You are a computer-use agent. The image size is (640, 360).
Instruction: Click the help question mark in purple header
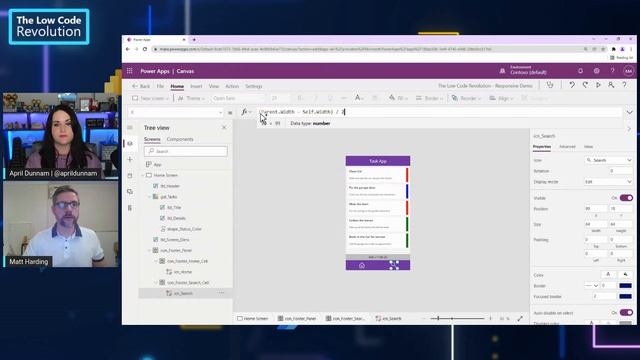[612, 71]
